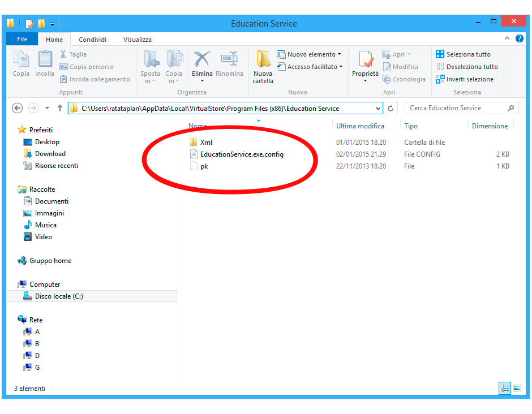Click the Incolla clipboard icon
The height and width of the screenshot is (414, 532).
click(45, 63)
